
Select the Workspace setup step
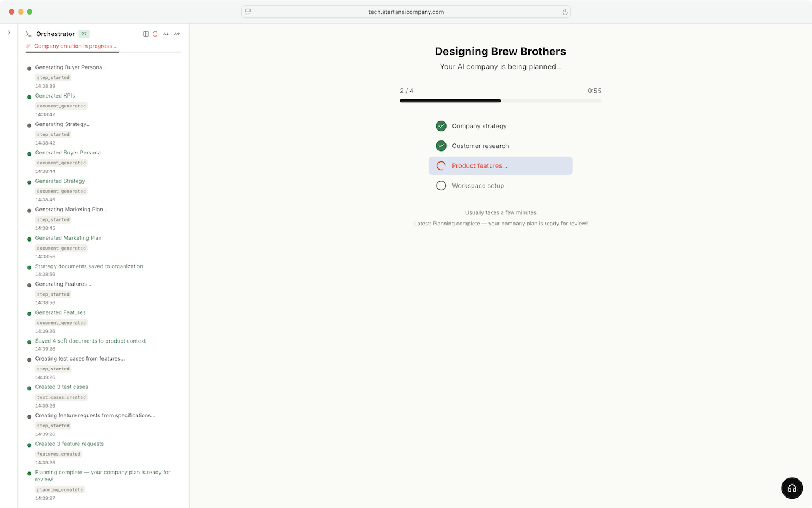(x=501, y=186)
